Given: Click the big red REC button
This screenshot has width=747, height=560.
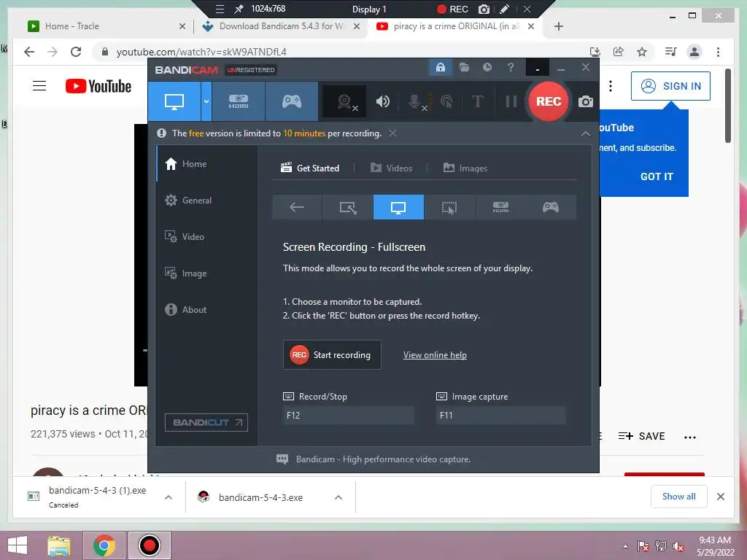Looking at the screenshot, I should [x=549, y=101].
